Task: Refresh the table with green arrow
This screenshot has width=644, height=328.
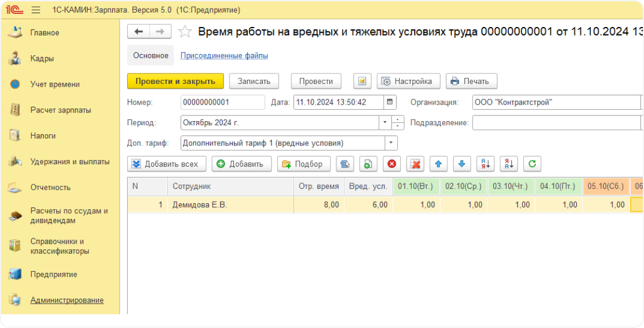Action: point(532,164)
